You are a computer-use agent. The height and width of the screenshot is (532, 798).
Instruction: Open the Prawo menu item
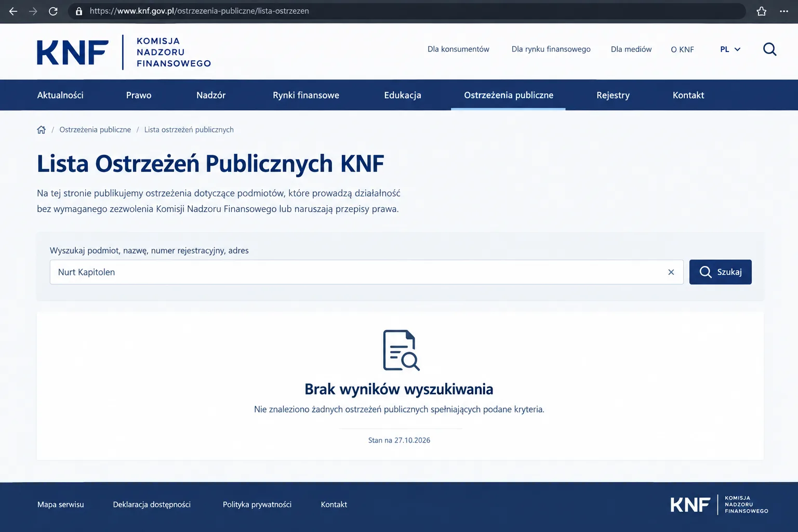(x=139, y=95)
